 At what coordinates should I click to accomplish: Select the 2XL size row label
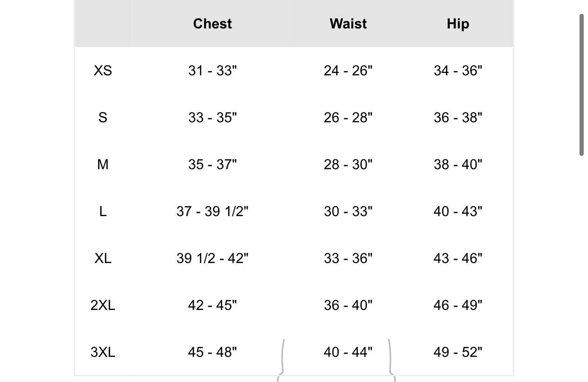tap(103, 305)
